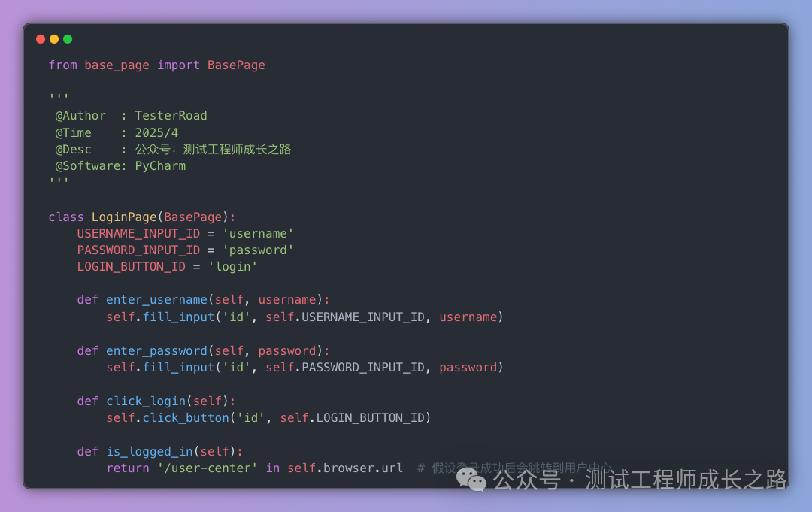Select the '@Time : 2025/4' line
The width and height of the screenshot is (812, 512).
[117, 132]
